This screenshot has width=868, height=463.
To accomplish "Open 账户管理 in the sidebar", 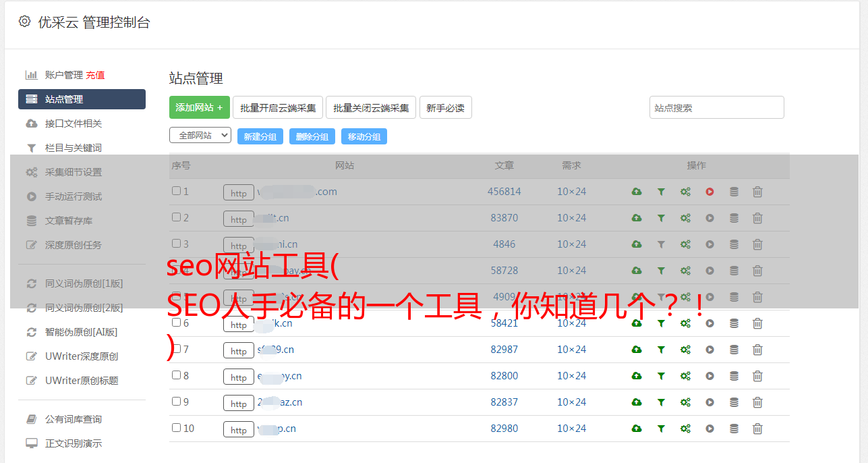I will [64, 75].
